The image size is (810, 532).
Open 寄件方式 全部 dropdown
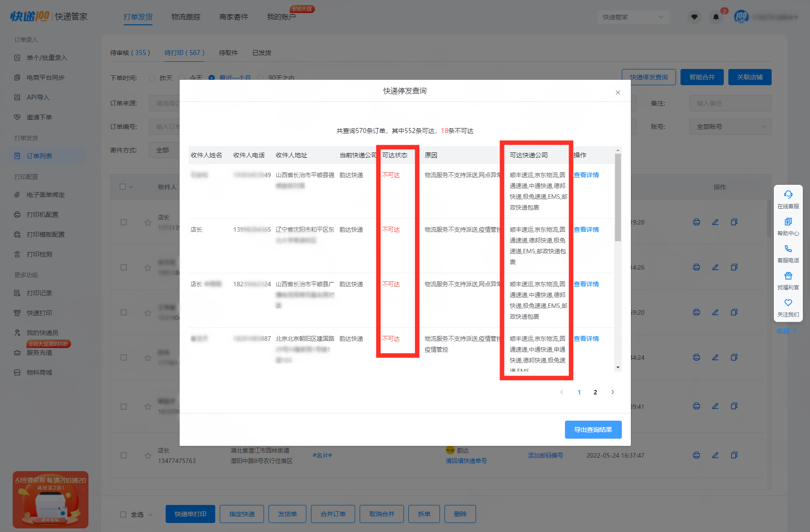[164, 150]
